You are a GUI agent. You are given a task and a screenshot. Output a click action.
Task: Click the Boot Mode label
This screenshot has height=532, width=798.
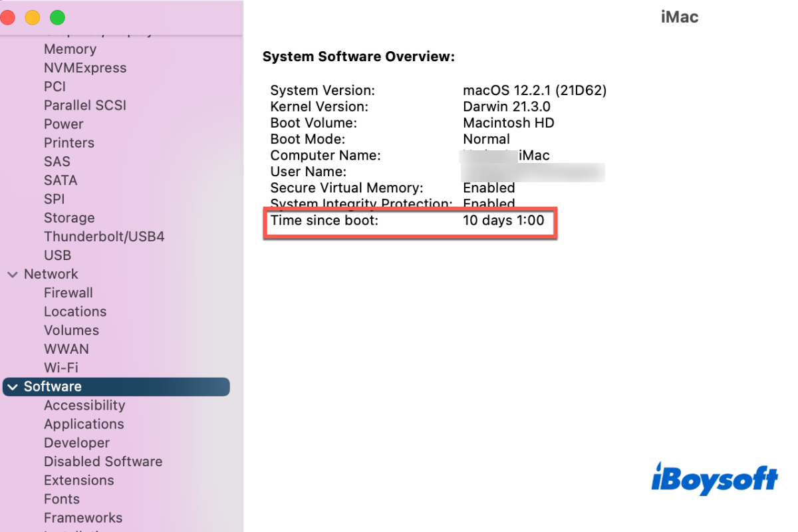(308, 139)
